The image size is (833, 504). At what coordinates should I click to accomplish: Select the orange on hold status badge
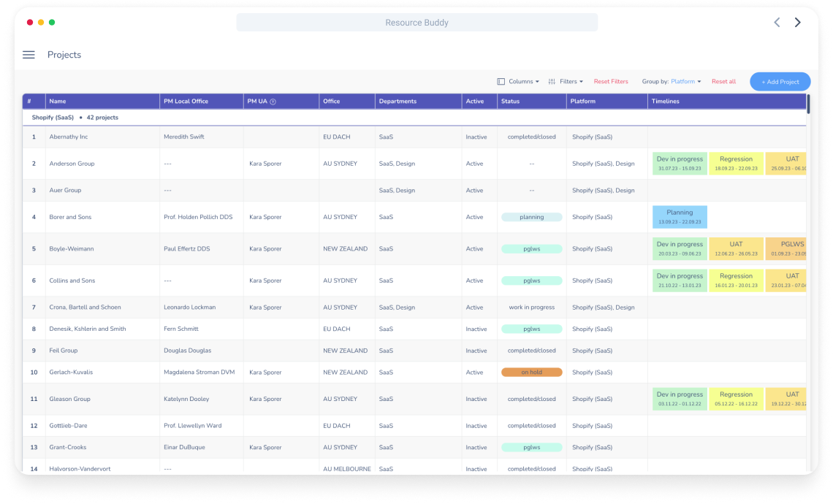[x=531, y=373]
